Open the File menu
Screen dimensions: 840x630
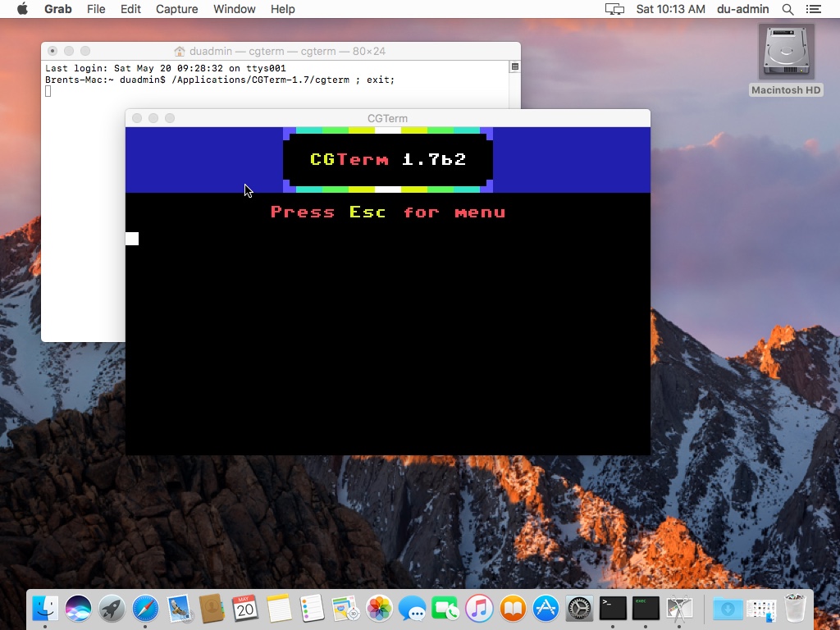96,9
